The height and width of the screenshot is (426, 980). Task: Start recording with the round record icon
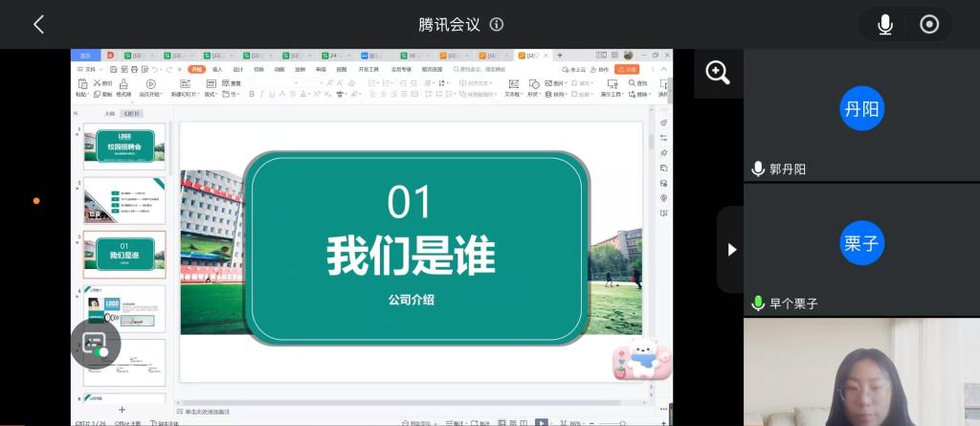929,25
